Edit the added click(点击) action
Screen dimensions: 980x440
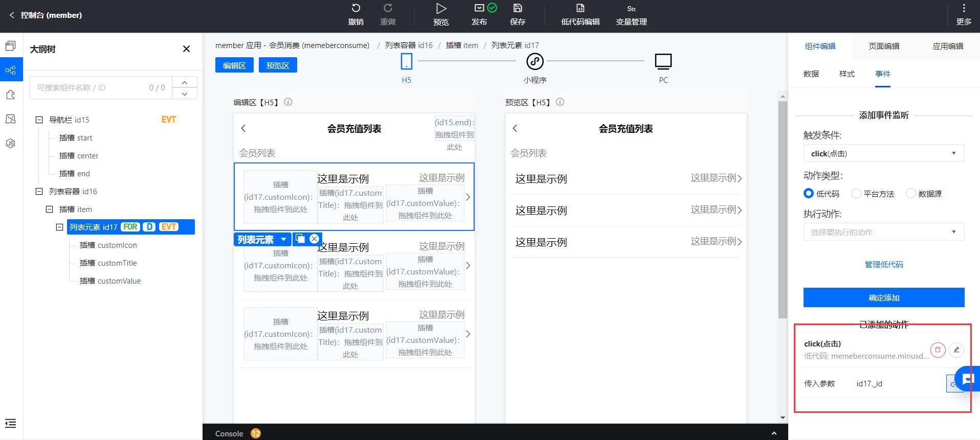pos(956,350)
